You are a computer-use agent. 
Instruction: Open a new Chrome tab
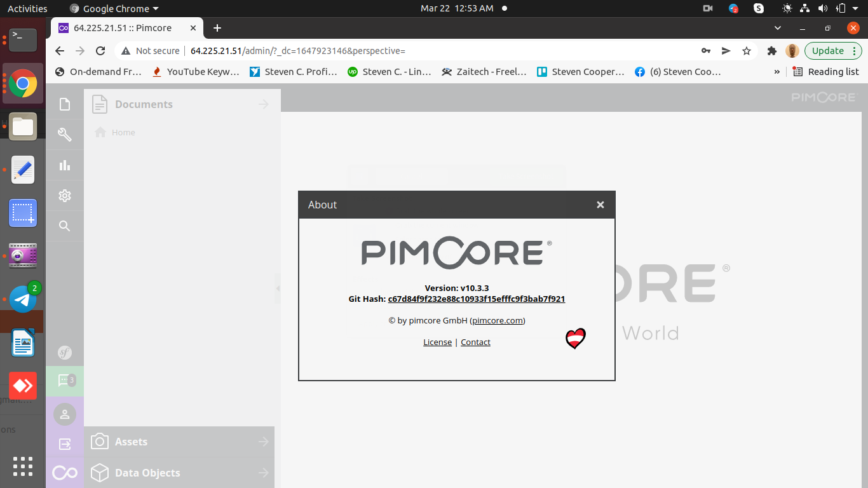217,28
